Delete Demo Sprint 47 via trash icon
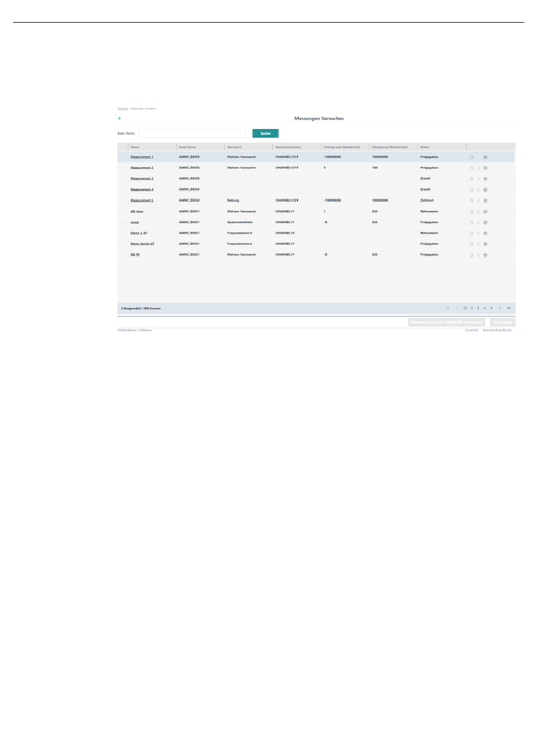The image size is (552, 756). [479, 244]
